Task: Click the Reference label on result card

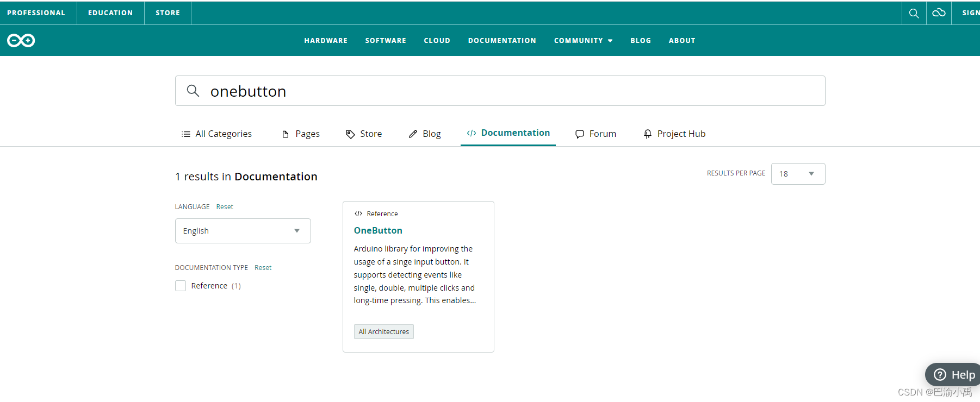Action: [382, 214]
